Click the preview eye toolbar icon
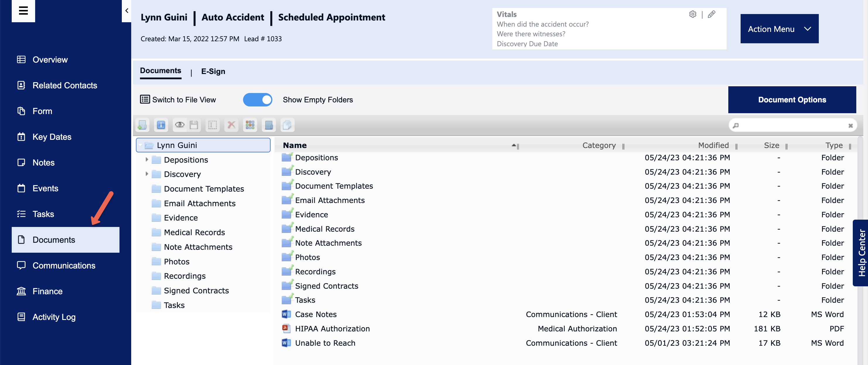The height and width of the screenshot is (365, 868). tap(180, 125)
